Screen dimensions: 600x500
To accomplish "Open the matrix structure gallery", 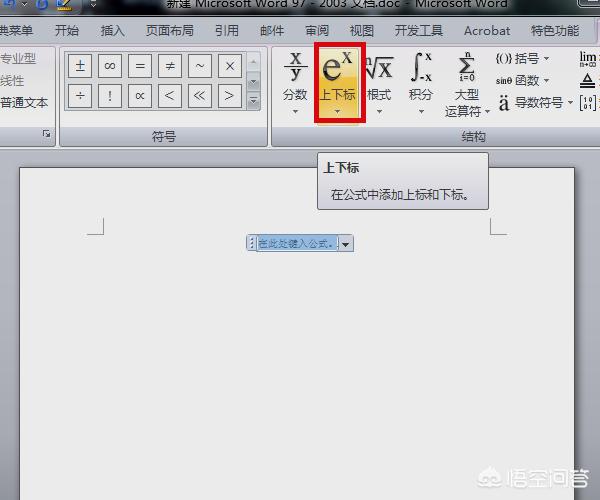I will point(588,103).
